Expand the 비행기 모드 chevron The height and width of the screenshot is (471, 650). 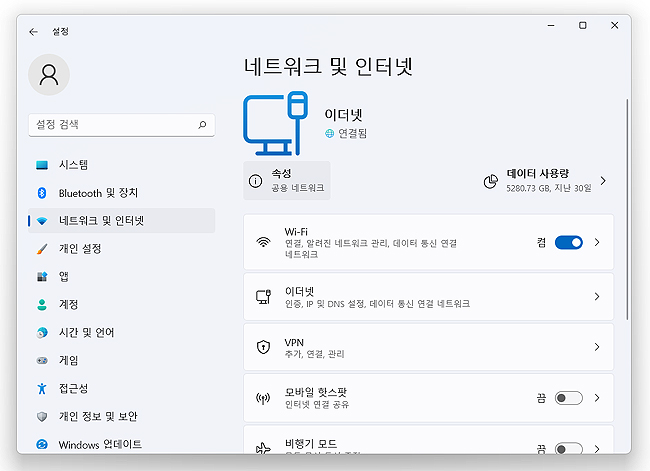[597, 449]
